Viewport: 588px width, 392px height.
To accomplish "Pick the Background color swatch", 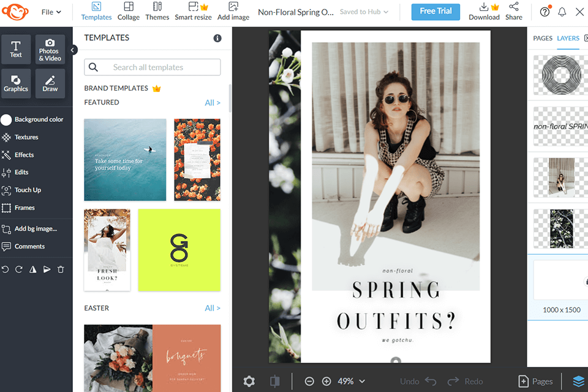I will tap(6, 119).
